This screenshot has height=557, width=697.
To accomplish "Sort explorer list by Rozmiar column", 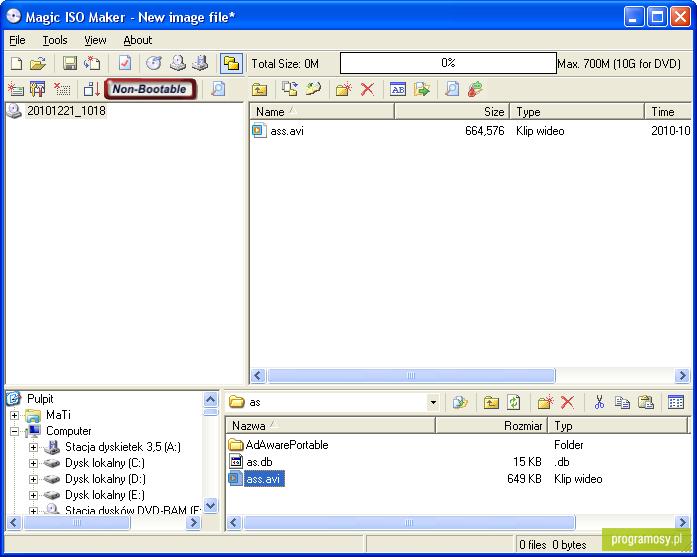I will point(491,426).
